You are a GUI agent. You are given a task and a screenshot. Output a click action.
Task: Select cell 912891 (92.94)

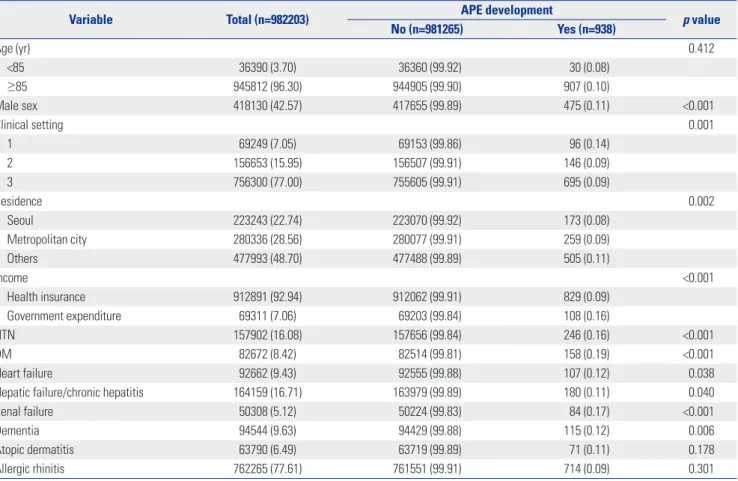[267, 297]
